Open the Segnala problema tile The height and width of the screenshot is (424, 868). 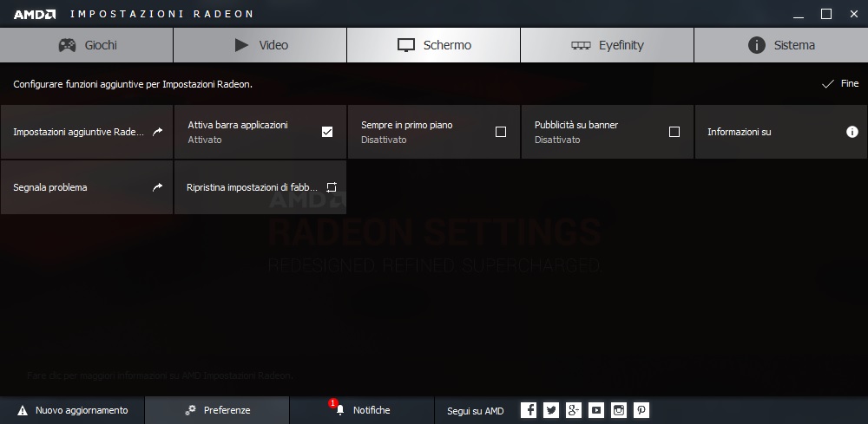pos(86,187)
